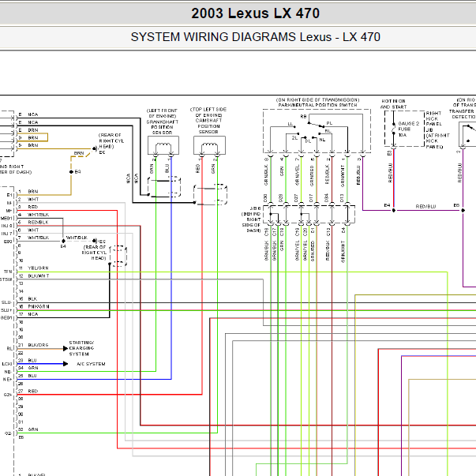Select the WHT wire label at pin 2
This screenshot has height=476, width=476.
pyautogui.click(x=33, y=199)
